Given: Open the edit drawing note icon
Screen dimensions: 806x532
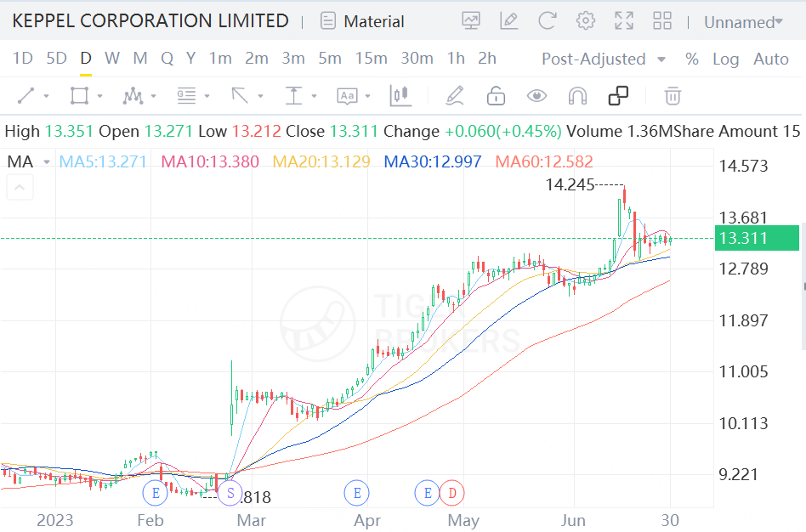Looking at the screenshot, I should pos(509,21).
